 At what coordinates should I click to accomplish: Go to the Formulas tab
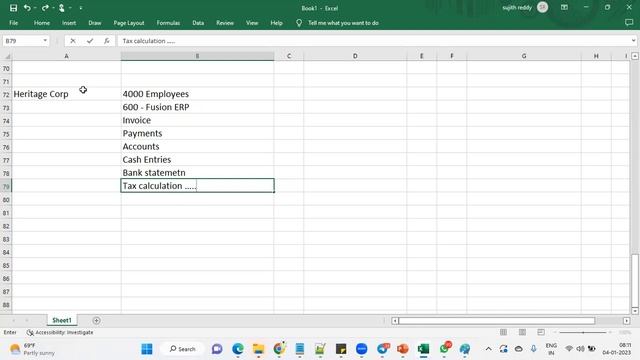pyautogui.click(x=168, y=23)
